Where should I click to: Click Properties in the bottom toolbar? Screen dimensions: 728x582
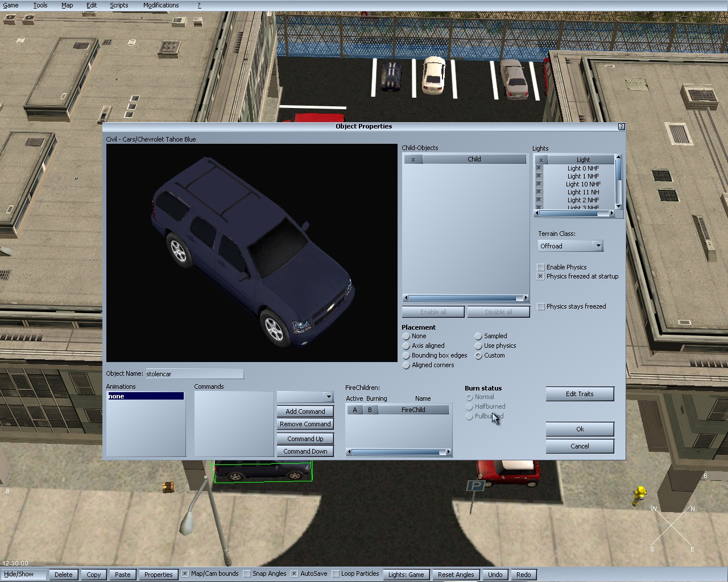click(x=158, y=575)
